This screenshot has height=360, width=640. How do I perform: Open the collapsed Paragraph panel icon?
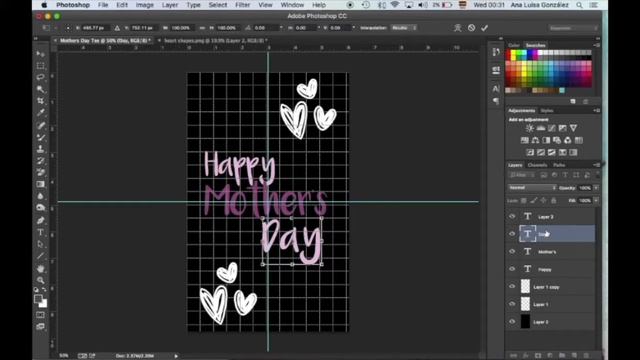click(x=496, y=101)
